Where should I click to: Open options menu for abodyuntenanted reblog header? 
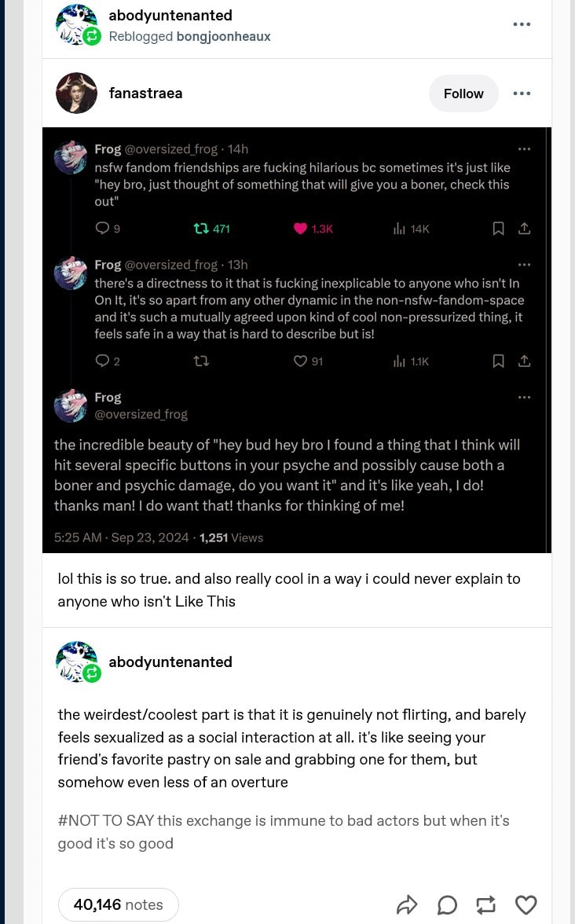click(522, 24)
